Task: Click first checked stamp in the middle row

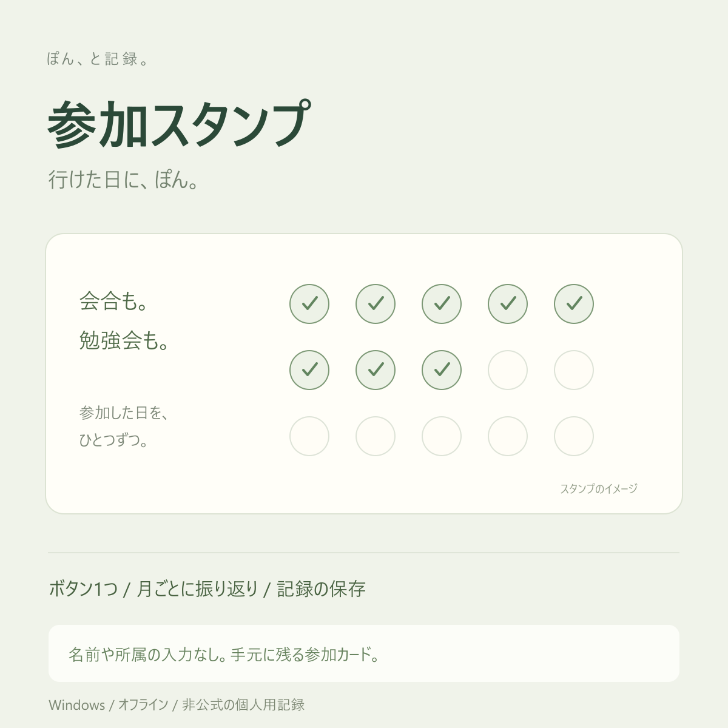Action: (x=309, y=370)
